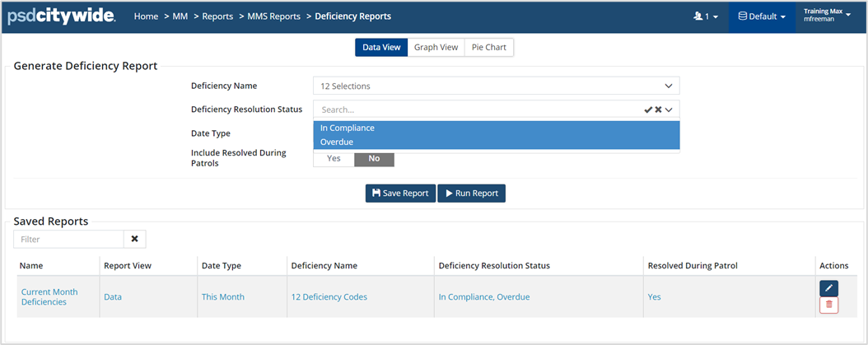Screen dimensions: 868x345
Task: Clear status selections with the X icon
Action: pyautogui.click(x=658, y=110)
